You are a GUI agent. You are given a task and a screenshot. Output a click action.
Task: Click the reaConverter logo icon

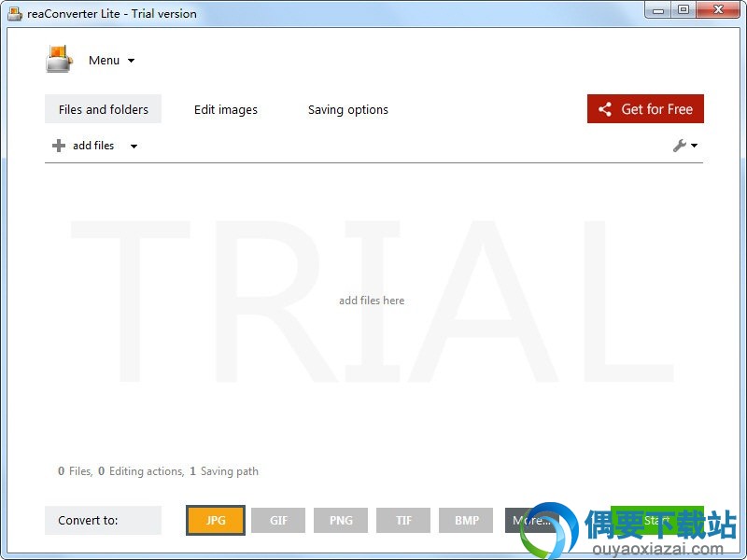pos(60,59)
